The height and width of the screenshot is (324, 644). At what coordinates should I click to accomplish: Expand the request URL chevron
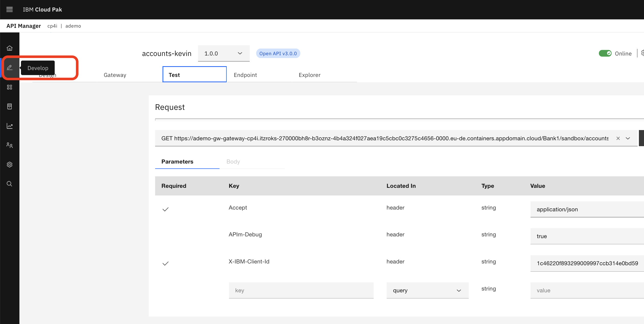(628, 138)
